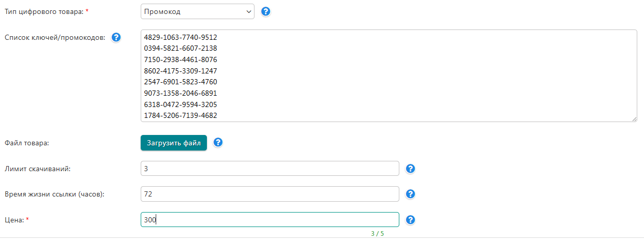The width and height of the screenshot is (644, 241).
Task: Click the Лимит скачиваний label text
Action: [x=37, y=169]
